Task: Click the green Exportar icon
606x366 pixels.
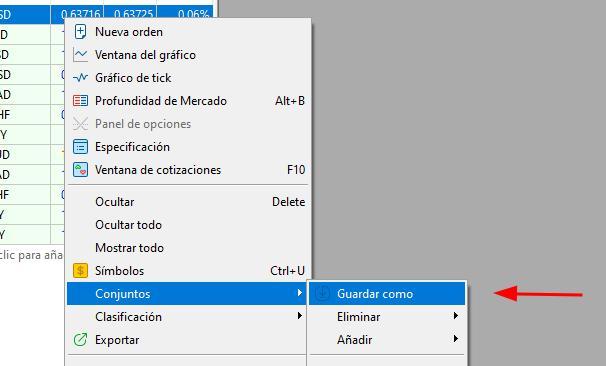Action: coord(80,340)
